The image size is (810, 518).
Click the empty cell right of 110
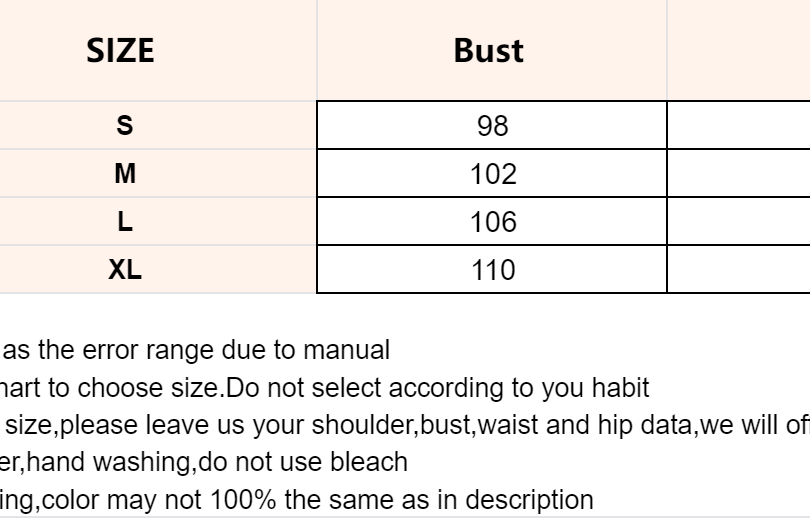(738, 270)
